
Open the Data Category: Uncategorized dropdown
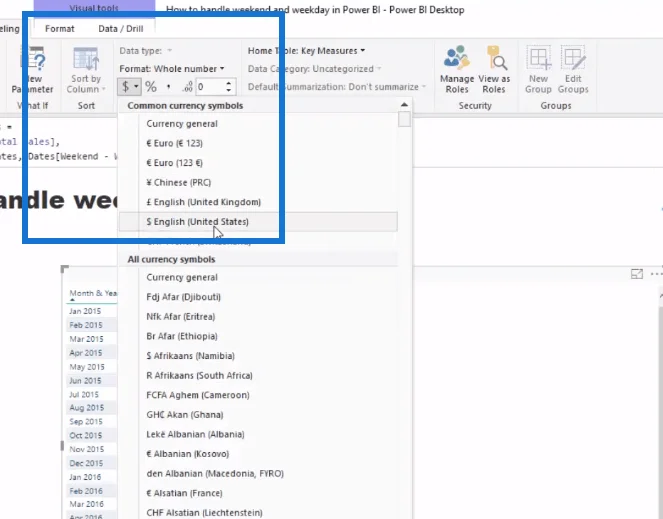[x=314, y=69]
